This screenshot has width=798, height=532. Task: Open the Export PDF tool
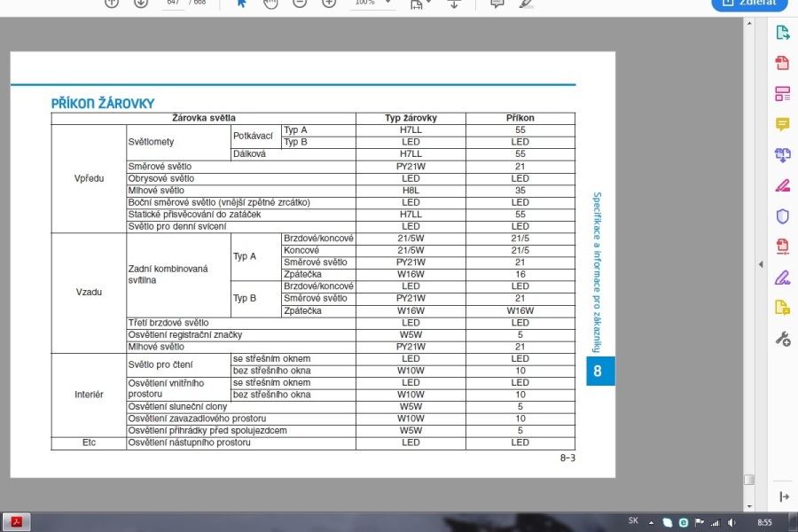click(x=782, y=33)
